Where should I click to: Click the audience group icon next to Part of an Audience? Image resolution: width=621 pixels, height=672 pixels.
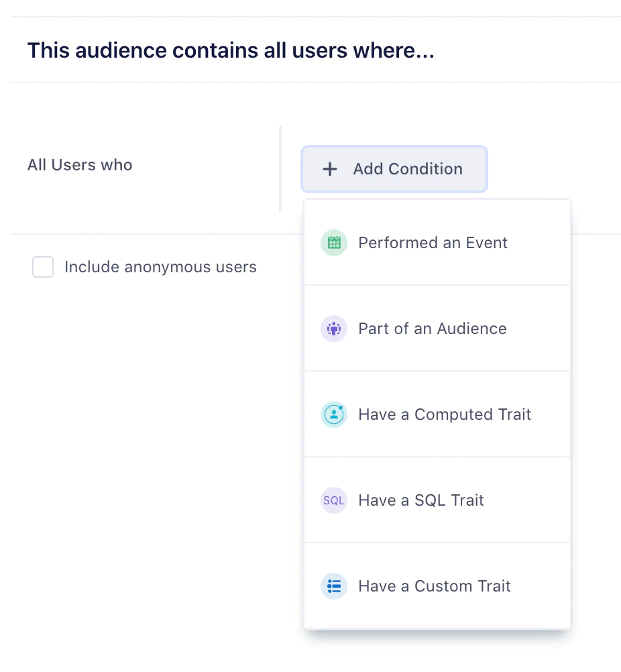click(333, 329)
